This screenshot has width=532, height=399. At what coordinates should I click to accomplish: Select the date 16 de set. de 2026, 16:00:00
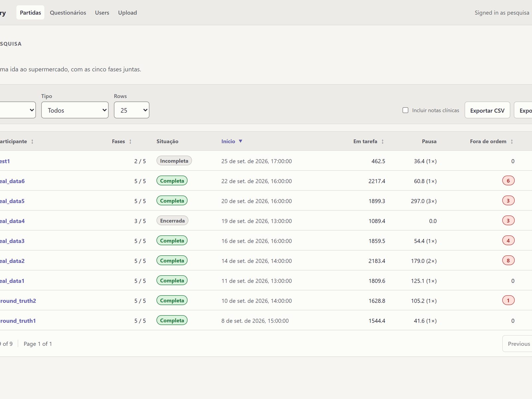point(256,241)
